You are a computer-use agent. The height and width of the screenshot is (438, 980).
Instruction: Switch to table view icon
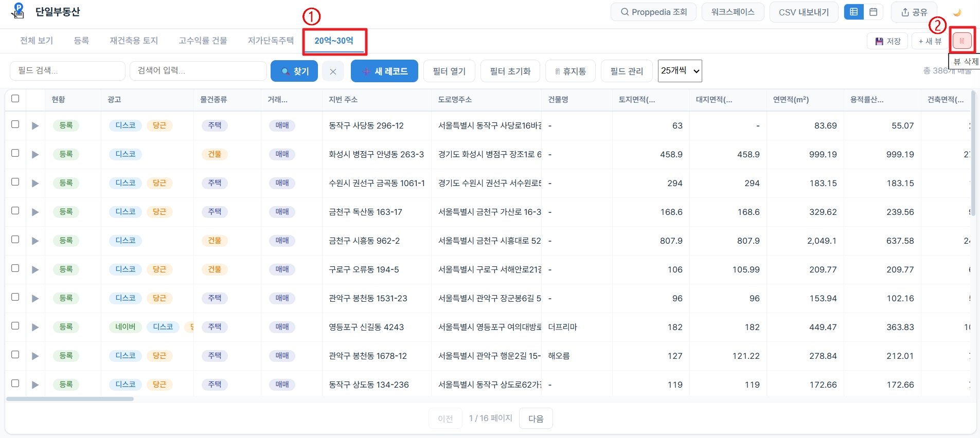pos(854,12)
